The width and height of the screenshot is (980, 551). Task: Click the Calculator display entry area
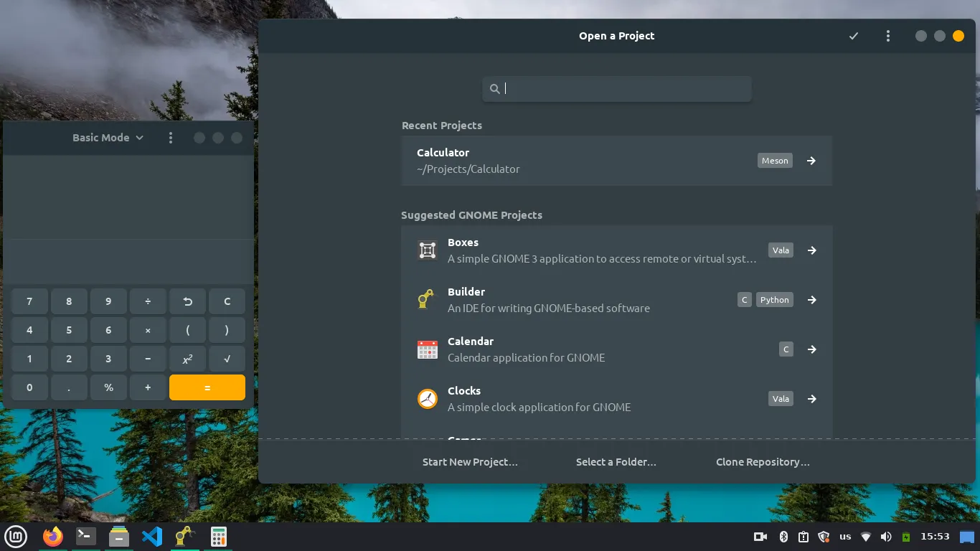click(x=128, y=261)
